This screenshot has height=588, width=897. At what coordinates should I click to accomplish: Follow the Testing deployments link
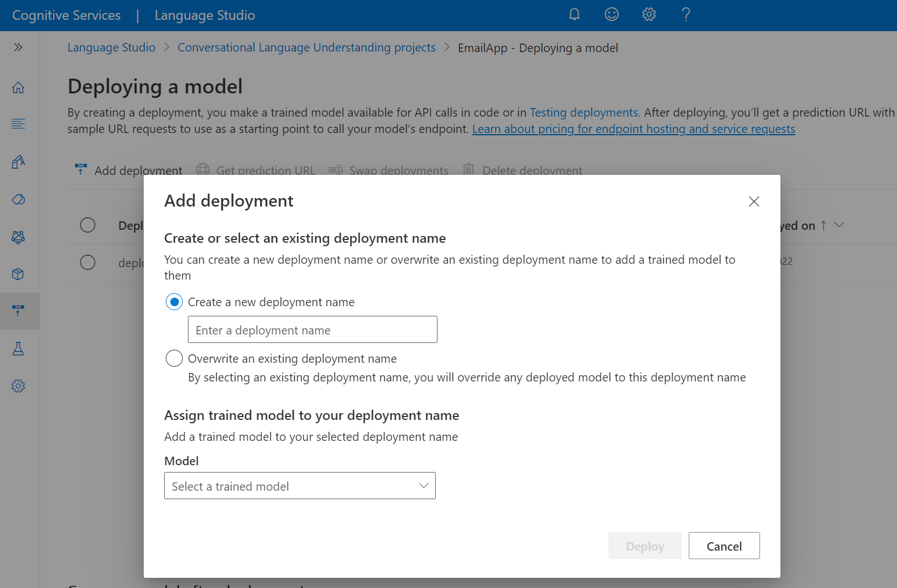(585, 113)
